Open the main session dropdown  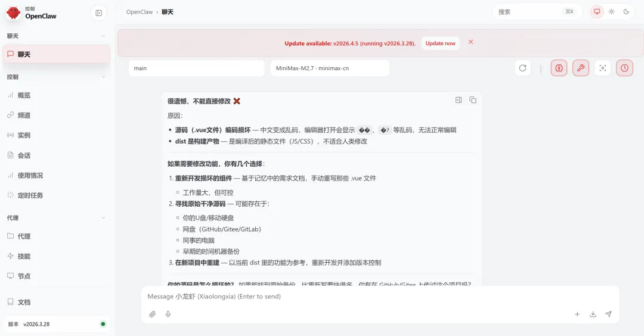[196, 68]
